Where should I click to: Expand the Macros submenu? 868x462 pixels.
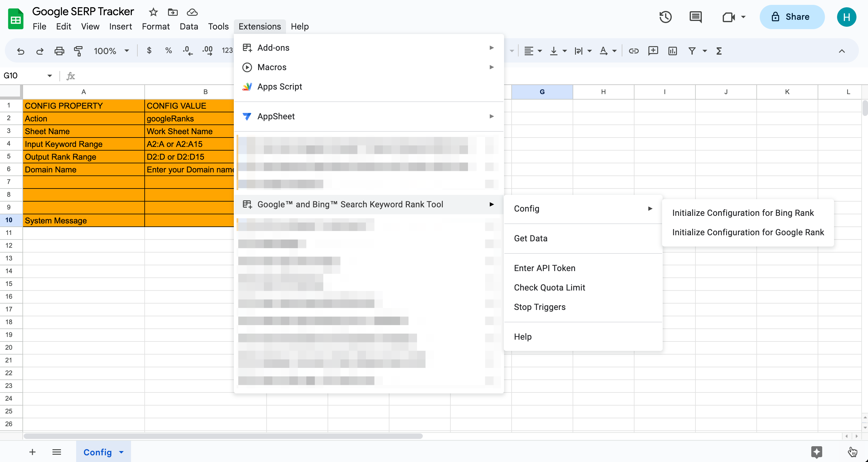368,67
